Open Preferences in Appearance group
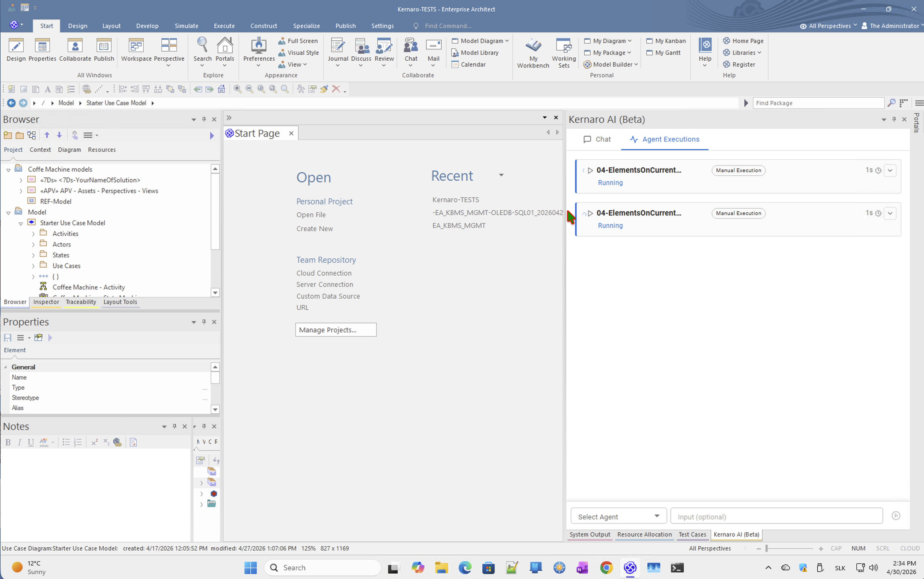Image resolution: width=924 pixels, height=579 pixels. [x=259, y=52]
